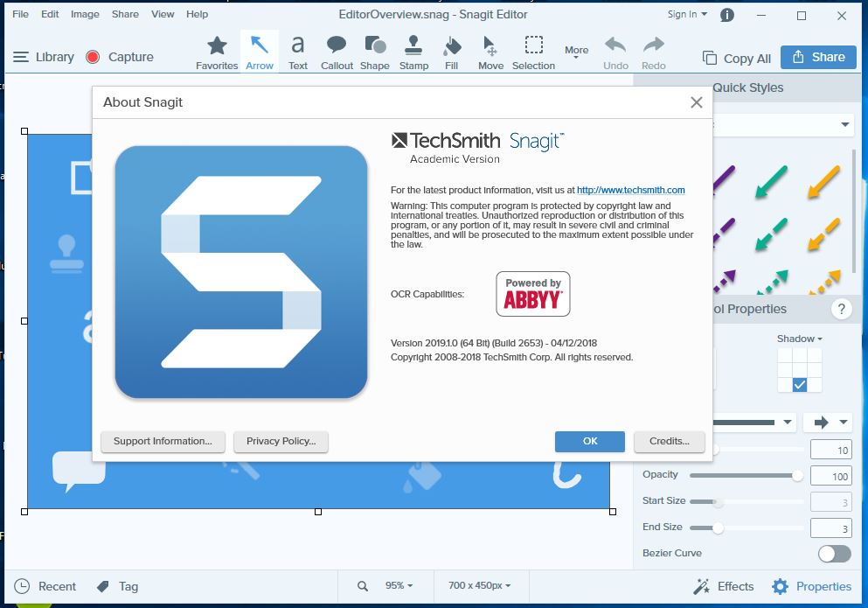Click the blue Share button
Screen dimensions: 868x608
[x=818, y=57]
